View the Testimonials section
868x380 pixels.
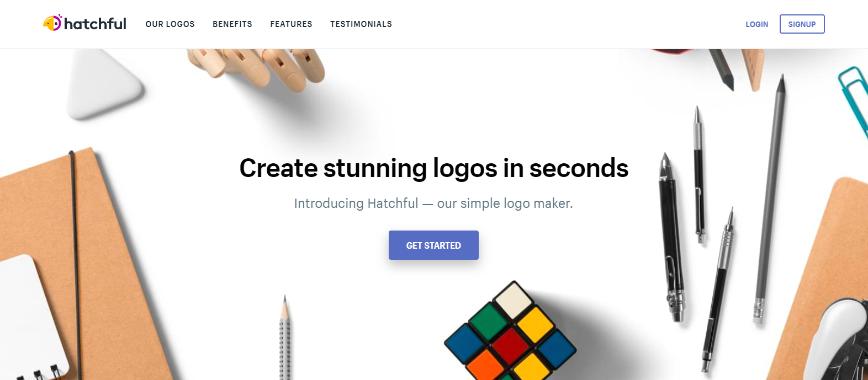click(361, 24)
